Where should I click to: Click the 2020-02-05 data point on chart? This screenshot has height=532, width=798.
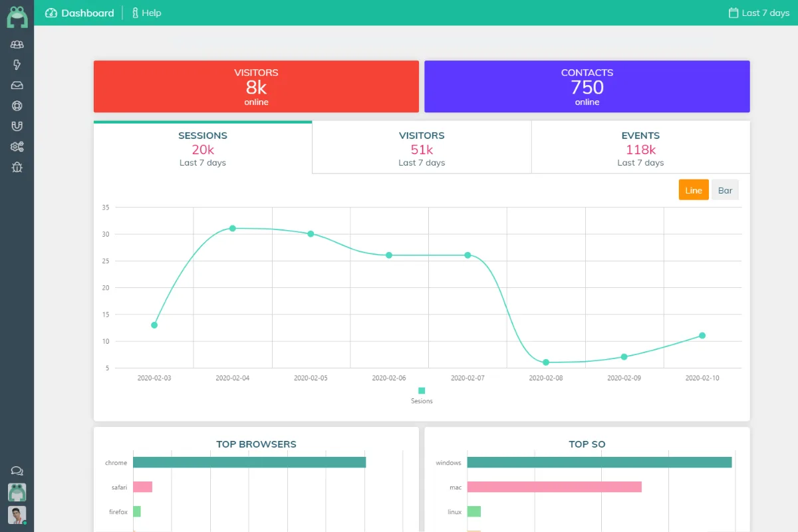click(311, 234)
